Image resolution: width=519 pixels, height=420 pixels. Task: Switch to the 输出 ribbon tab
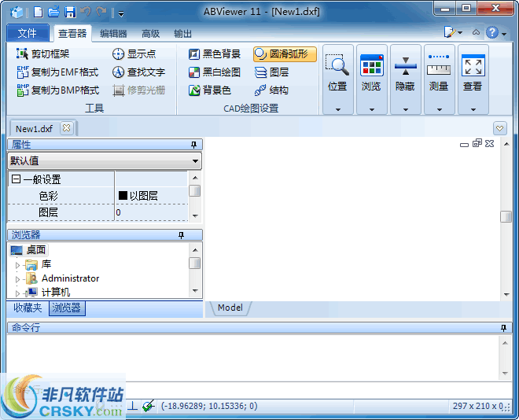(x=182, y=34)
